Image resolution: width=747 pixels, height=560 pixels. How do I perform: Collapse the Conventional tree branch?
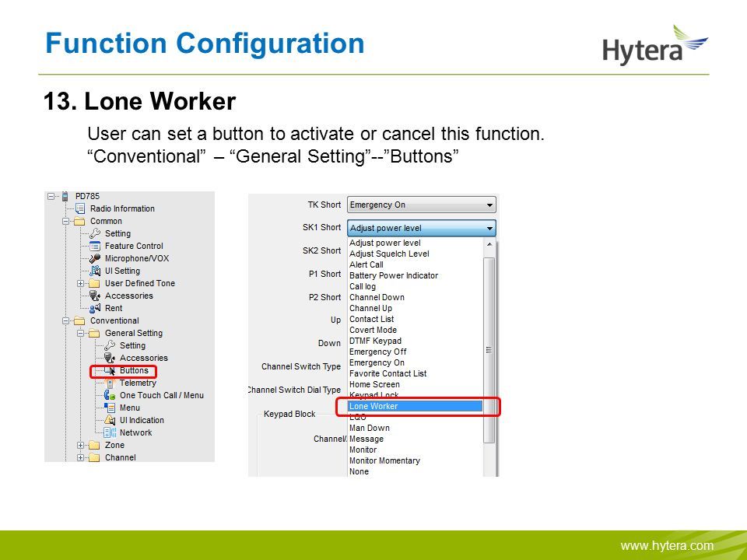click(x=65, y=320)
